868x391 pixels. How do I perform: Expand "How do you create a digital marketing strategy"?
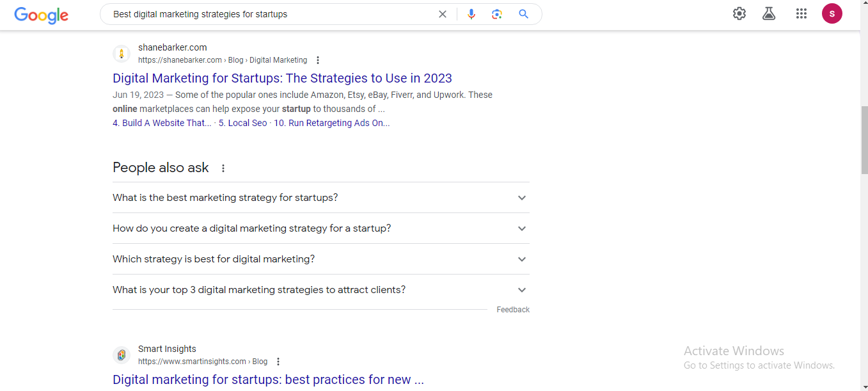coord(522,228)
